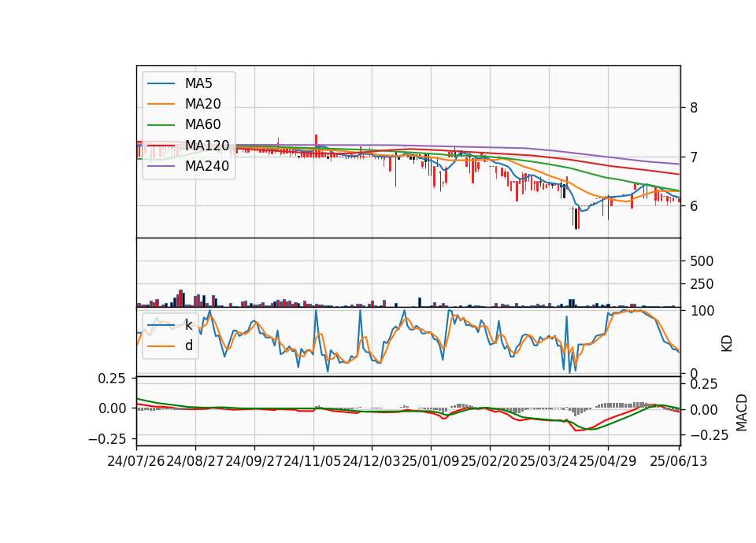Image resolution: width=756 pixels, height=543 pixels.
Task: Click the 25/03/24 date axis label
Action: tap(549, 461)
